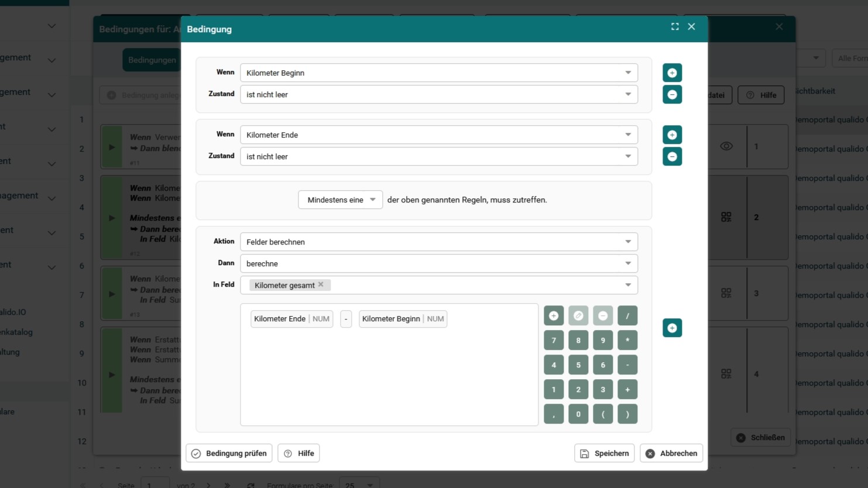The height and width of the screenshot is (488, 868).
Task: Click calculate grid icon on rule 4 in background
Action: (726, 373)
